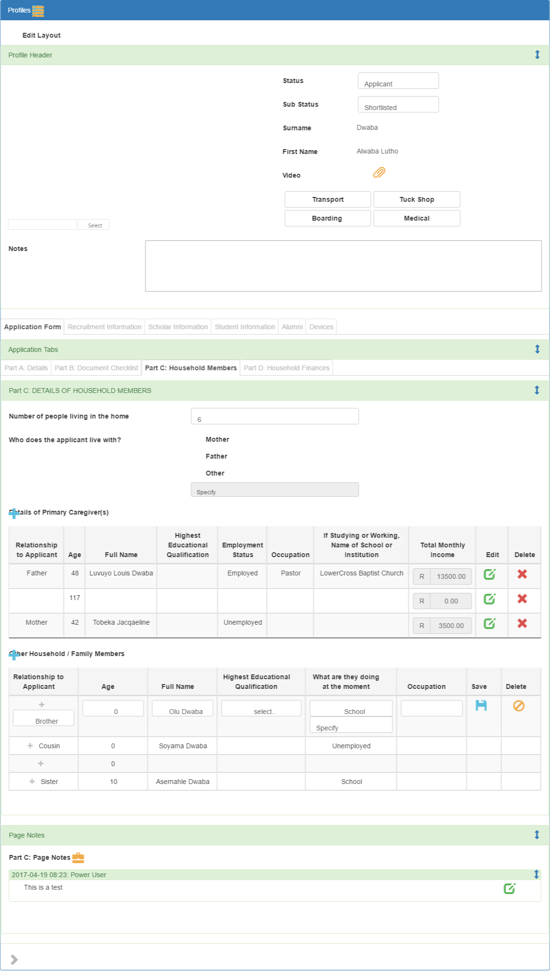The width and height of the screenshot is (550, 980).
Task: Collapse the Application Tabs section arrow
Action: [x=537, y=349]
